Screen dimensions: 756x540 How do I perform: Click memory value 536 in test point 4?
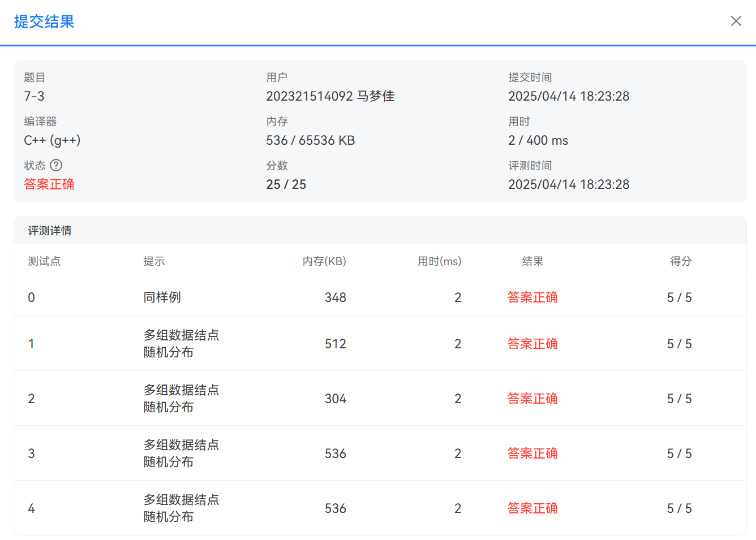coord(336,508)
